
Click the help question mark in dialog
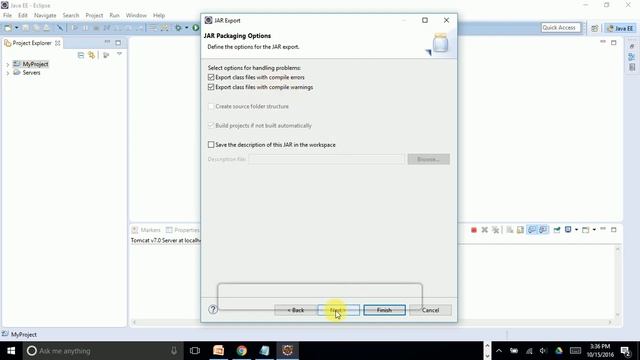(x=213, y=309)
